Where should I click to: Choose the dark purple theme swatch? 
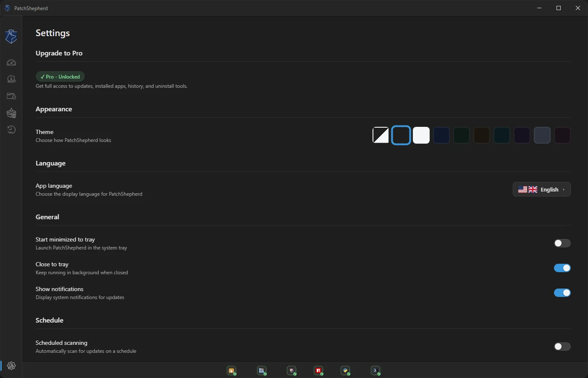click(522, 135)
